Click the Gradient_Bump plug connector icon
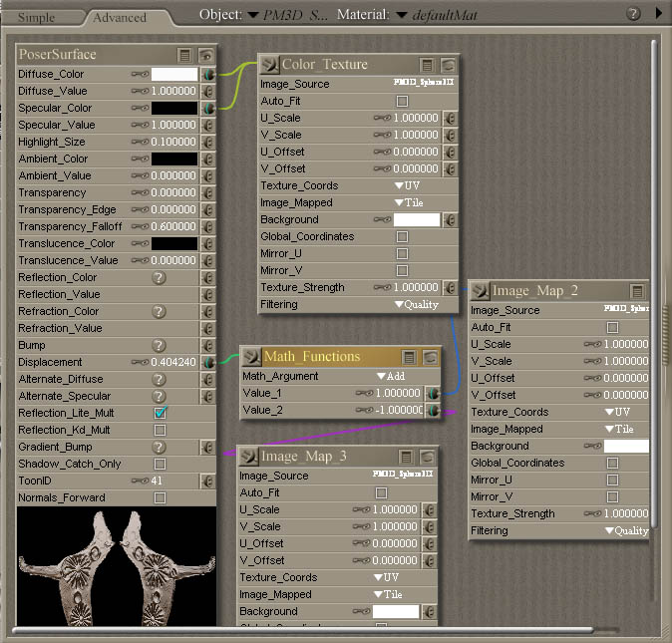The height and width of the screenshot is (643, 672). 208,448
